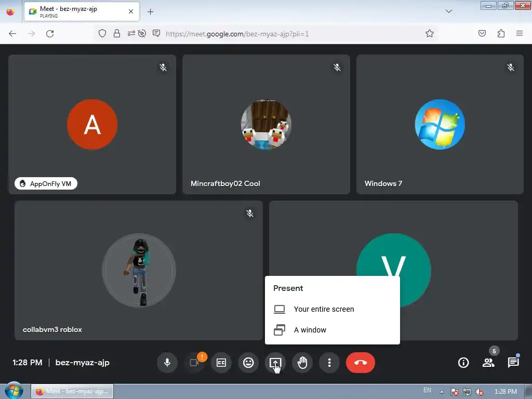
Task: Bookmark this page with the star
Action: (x=430, y=33)
